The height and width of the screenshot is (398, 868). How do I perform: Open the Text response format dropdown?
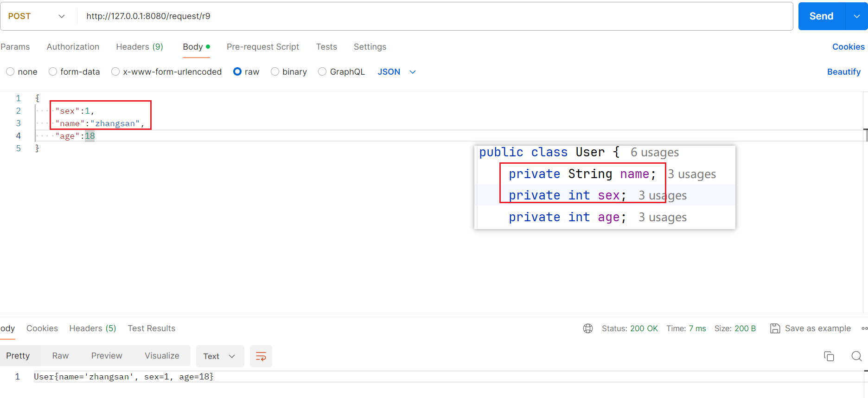tap(220, 356)
